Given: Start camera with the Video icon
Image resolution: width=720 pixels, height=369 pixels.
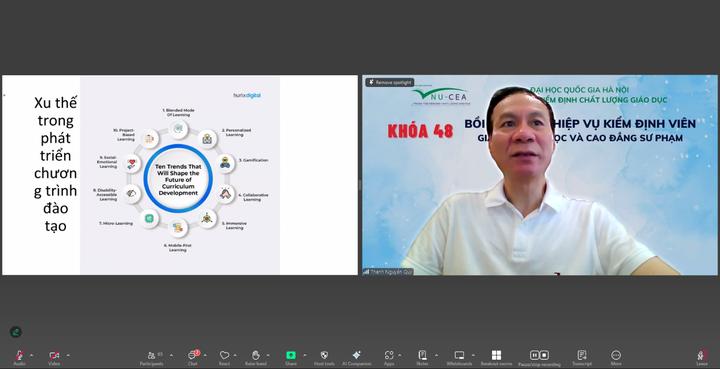Looking at the screenshot, I should coord(54,356).
